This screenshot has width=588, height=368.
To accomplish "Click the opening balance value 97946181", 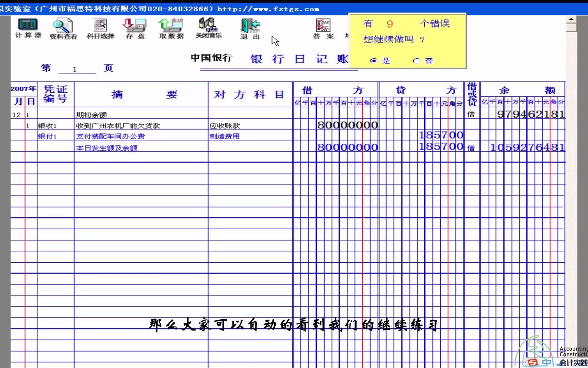I will tap(531, 114).
